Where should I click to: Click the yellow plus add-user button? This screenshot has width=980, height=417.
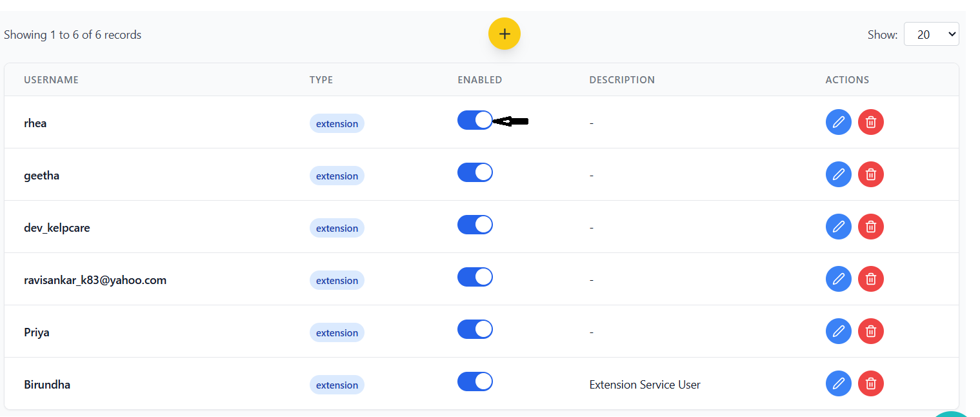[x=504, y=34]
